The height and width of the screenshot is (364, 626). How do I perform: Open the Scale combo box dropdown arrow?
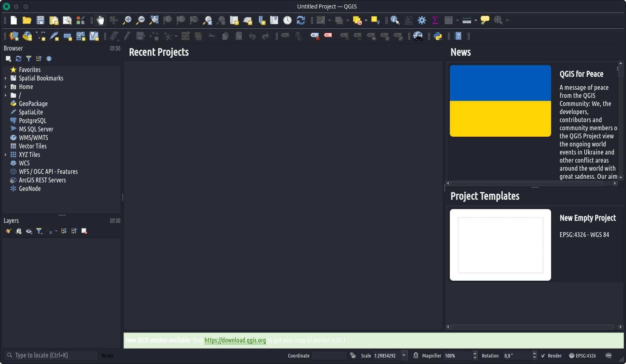(404, 356)
